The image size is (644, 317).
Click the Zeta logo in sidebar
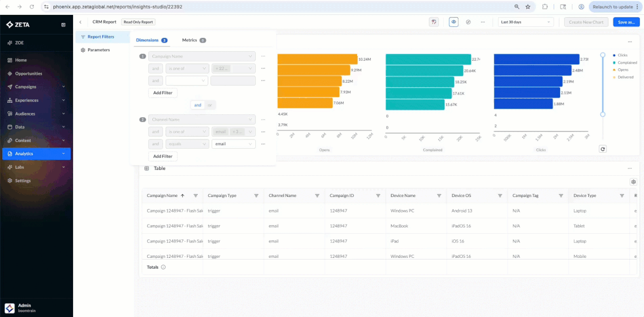[x=18, y=25]
